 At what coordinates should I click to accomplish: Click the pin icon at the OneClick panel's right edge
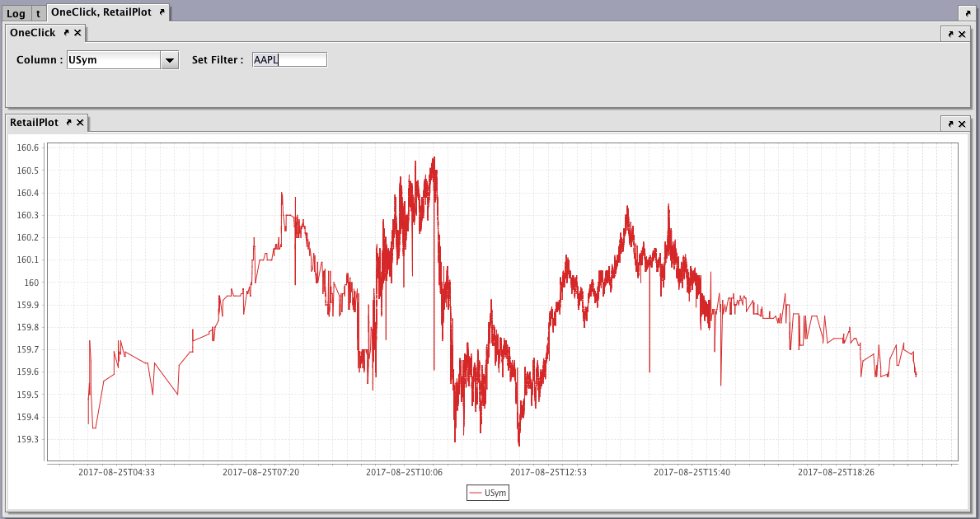click(950, 35)
